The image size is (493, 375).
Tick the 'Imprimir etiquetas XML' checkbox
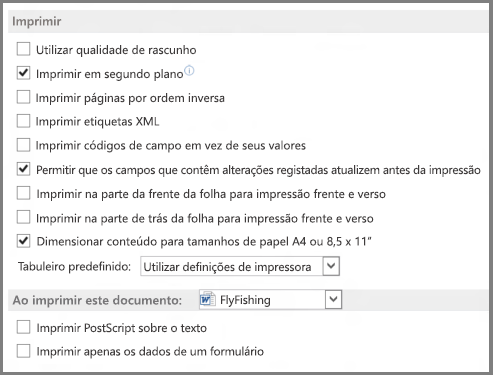[23, 121]
